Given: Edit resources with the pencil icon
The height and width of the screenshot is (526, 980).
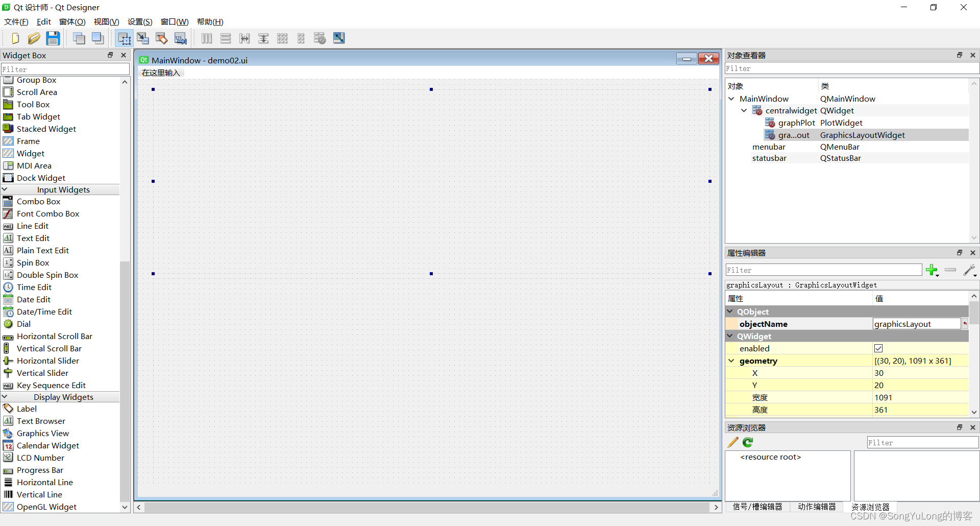Looking at the screenshot, I should click(x=733, y=442).
